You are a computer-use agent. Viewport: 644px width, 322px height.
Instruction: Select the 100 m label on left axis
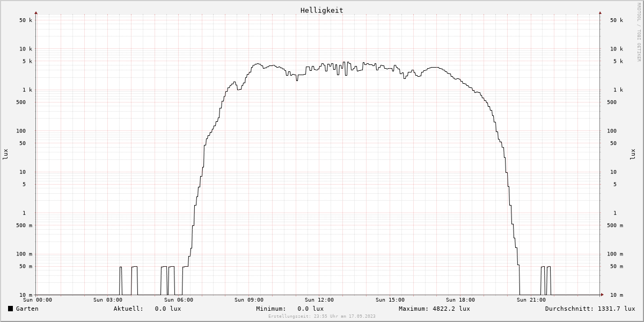[24, 254]
